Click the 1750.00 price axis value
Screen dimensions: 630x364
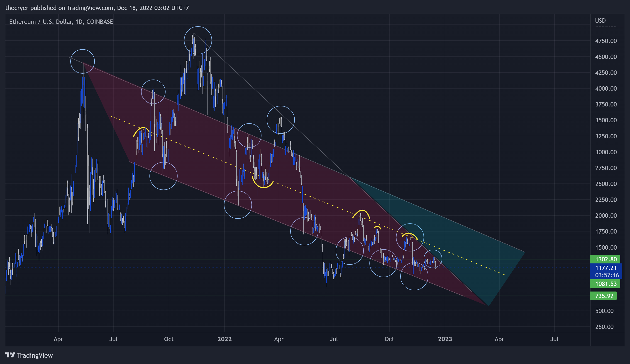606,231
